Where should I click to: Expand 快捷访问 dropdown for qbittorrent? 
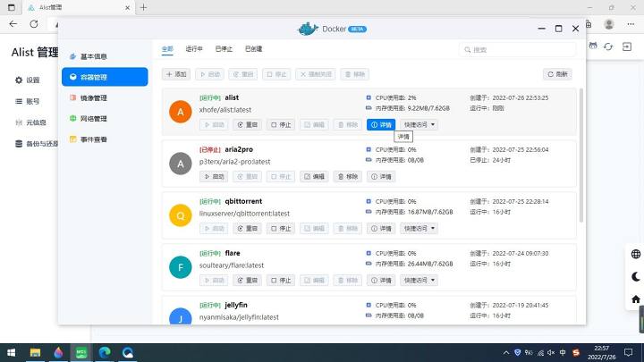(x=419, y=228)
